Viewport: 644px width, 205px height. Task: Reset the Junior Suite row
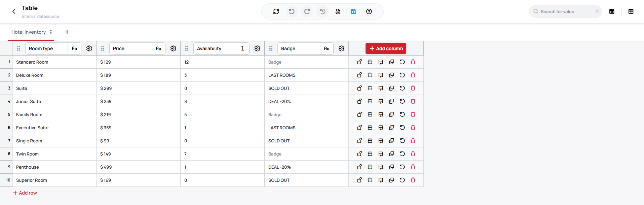point(402,101)
